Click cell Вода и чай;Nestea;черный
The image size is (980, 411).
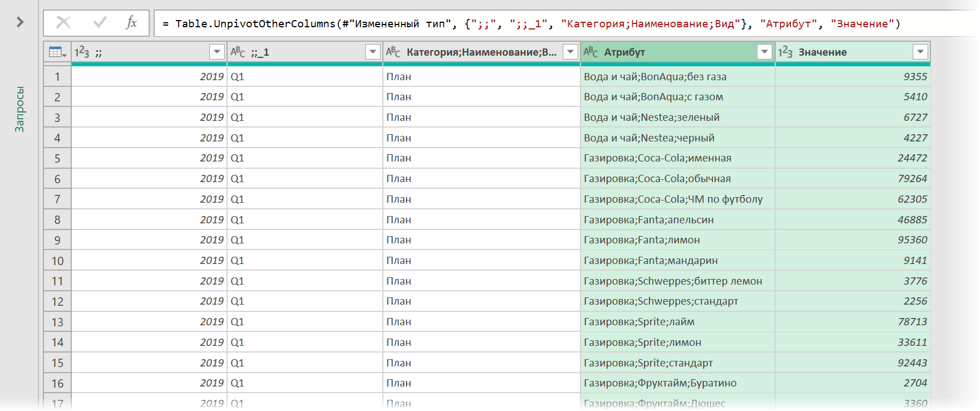click(677, 138)
